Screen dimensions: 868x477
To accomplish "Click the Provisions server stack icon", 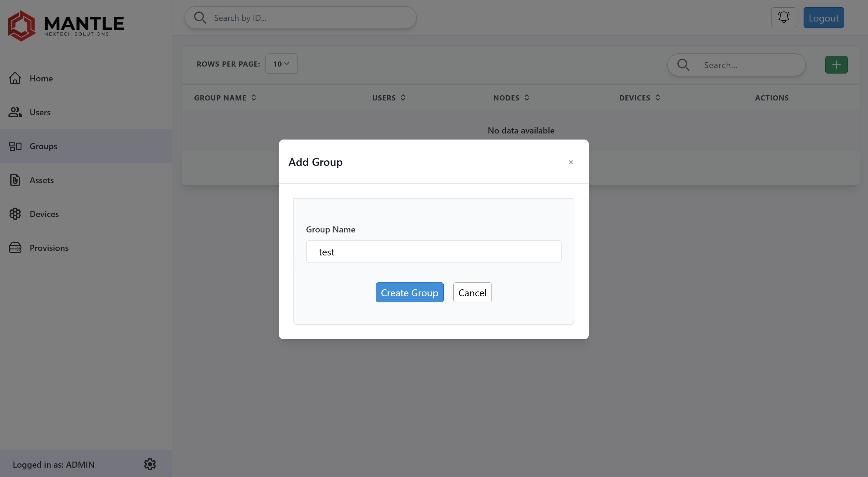I will pyautogui.click(x=15, y=248).
